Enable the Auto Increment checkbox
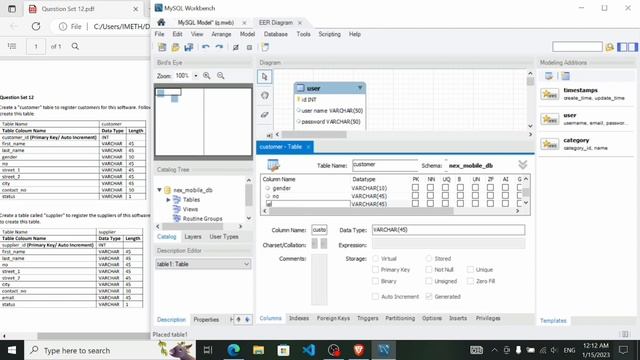This screenshot has width=640, height=360. point(375,297)
